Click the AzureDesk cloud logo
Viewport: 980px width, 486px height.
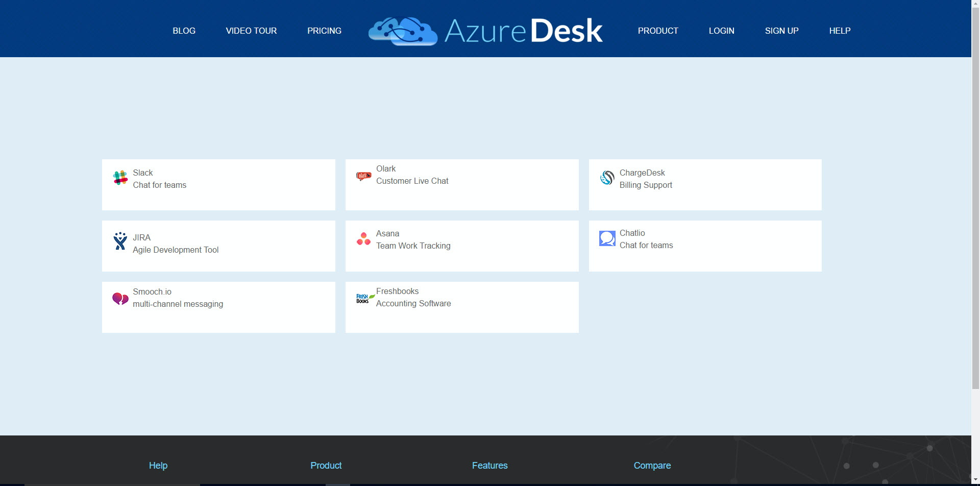[403, 31]
